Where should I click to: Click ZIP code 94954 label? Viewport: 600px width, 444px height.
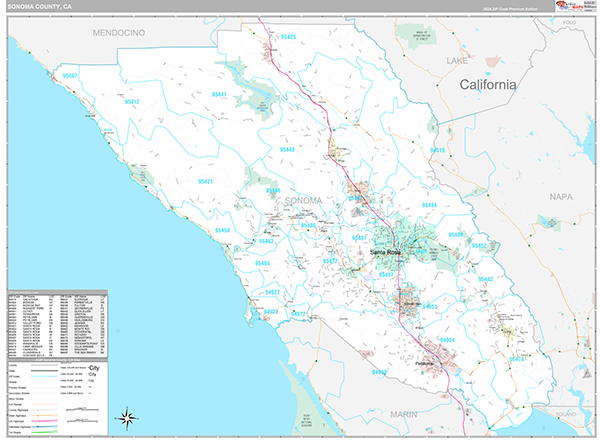[445, 340]
